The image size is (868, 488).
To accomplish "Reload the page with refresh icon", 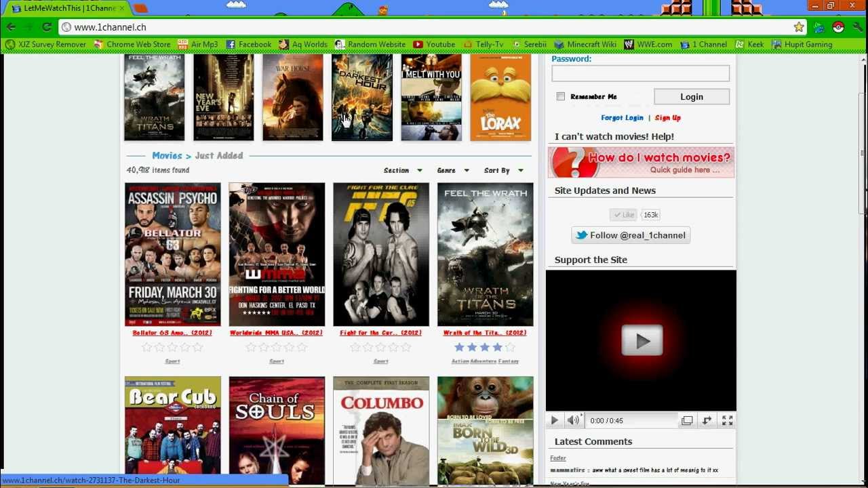I will (x=46, y=27).
